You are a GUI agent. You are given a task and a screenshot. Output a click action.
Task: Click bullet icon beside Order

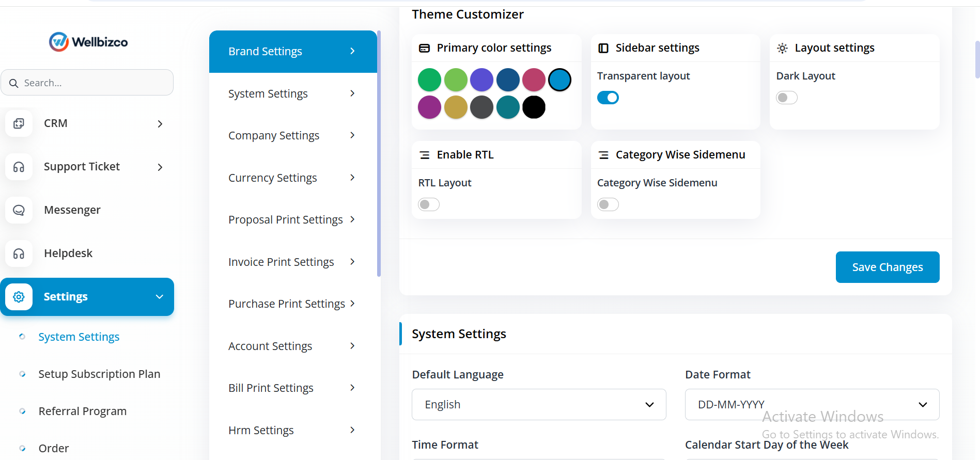click(22, 448)
